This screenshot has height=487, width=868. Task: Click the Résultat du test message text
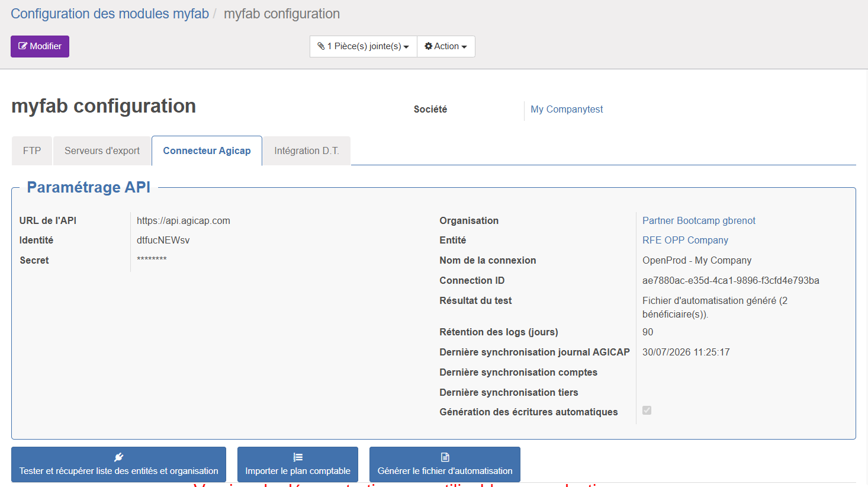tap(715, 307)
